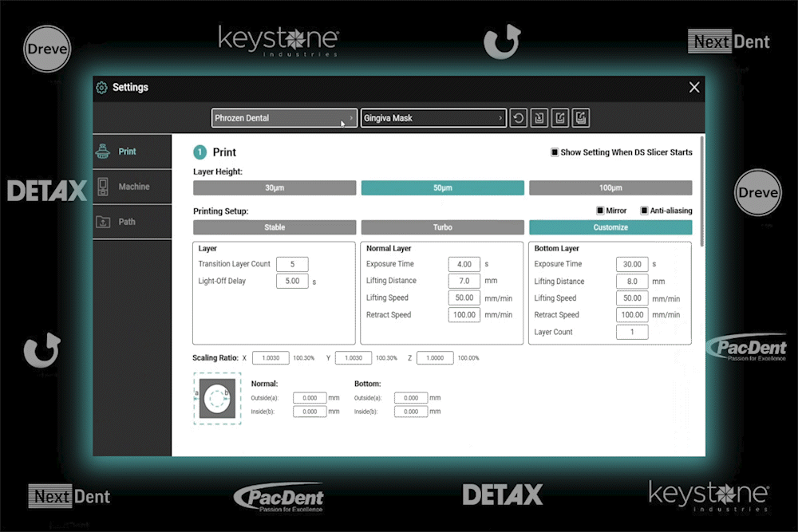Toggle Show Setting When DS Slicer Starts
The width and height of the screenshot is (798, 532).
click(555, 152)
